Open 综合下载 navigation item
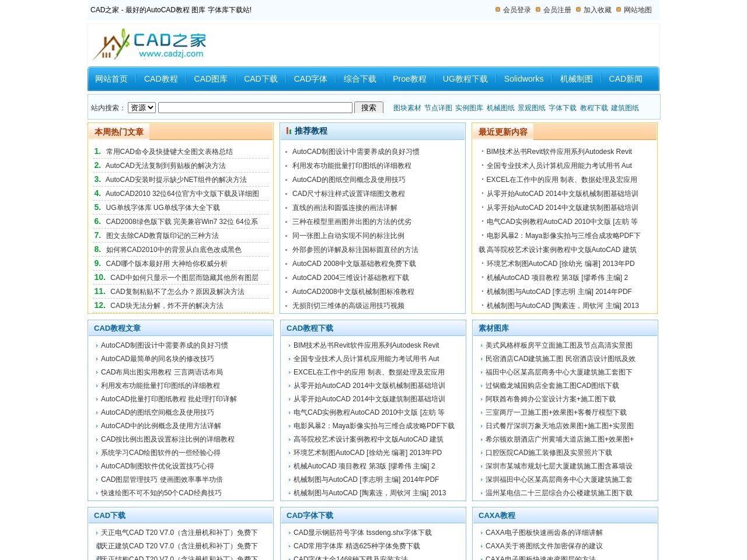Viewport: 747px width, 560px height. (360, 79)
